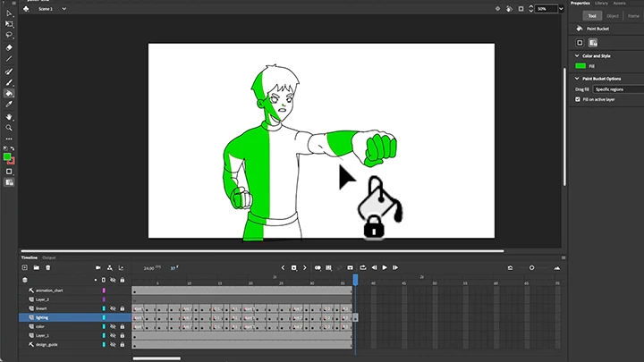Viewport: 644px width, 362px height.
Task: Click the toolbar fill color swatch
Action: (7, 156)
